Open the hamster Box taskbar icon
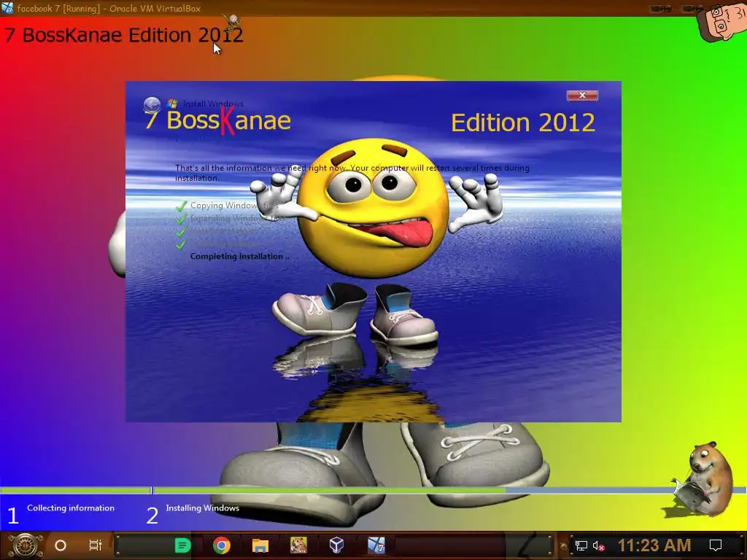The width and height of the screenshot is (747, 560). click(x=298, y=545)
